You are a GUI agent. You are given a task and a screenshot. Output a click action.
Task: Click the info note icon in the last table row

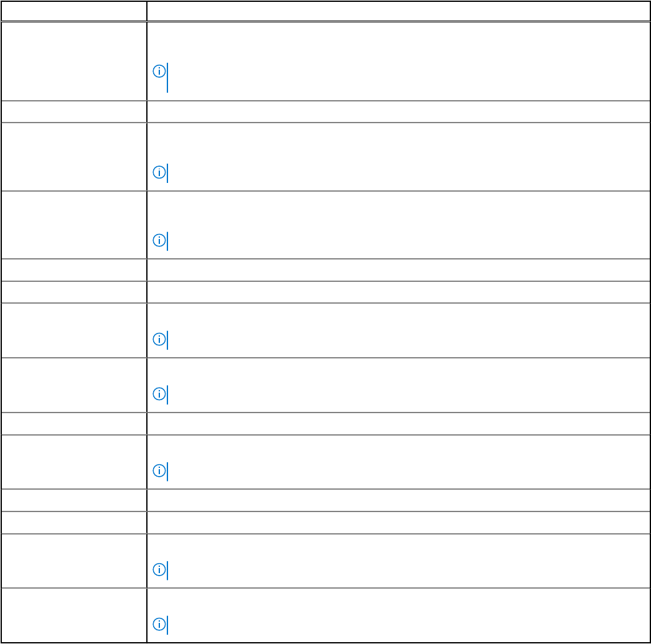(x=159, y=624)
